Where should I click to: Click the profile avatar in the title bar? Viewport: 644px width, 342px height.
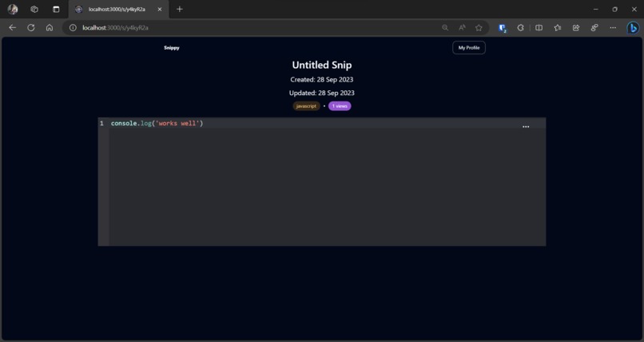coord(13,9)
